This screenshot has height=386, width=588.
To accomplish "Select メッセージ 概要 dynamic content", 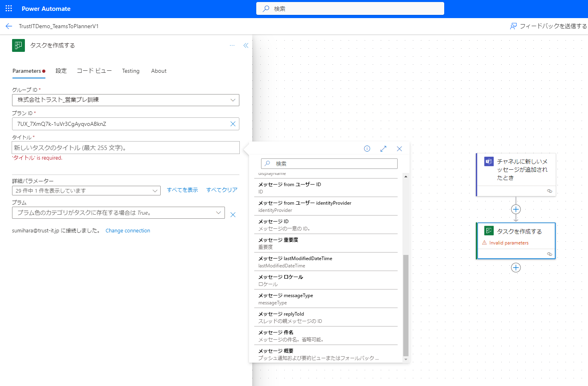I will point(326,354).
